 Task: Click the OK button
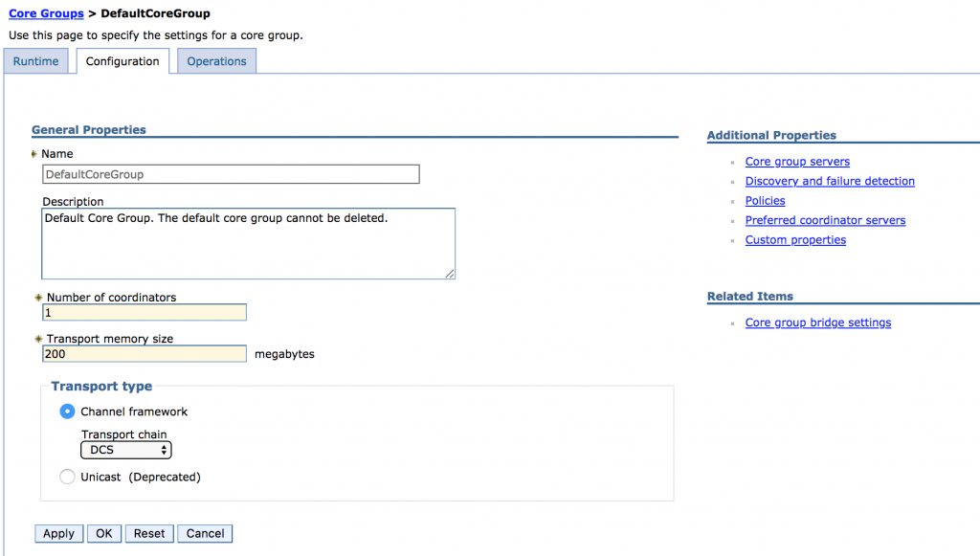click(104, 533)
